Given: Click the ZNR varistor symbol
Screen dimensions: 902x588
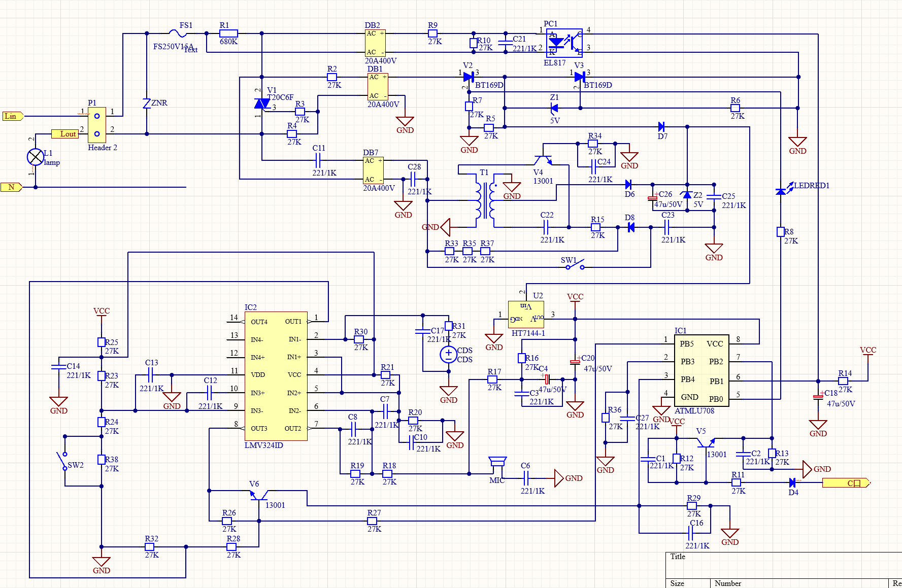Looking at the screenshot, I should (x=147, y=103).
